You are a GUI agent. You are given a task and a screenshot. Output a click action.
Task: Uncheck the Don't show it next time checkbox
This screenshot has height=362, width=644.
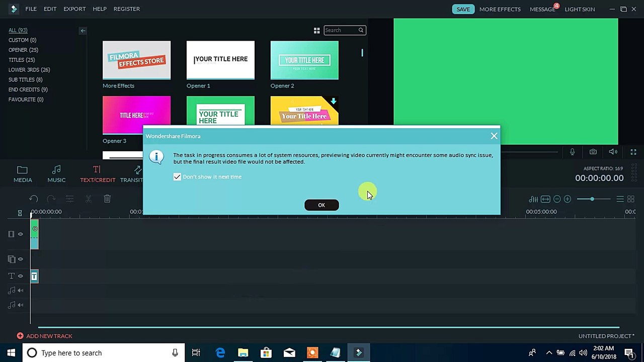[177, 177]
